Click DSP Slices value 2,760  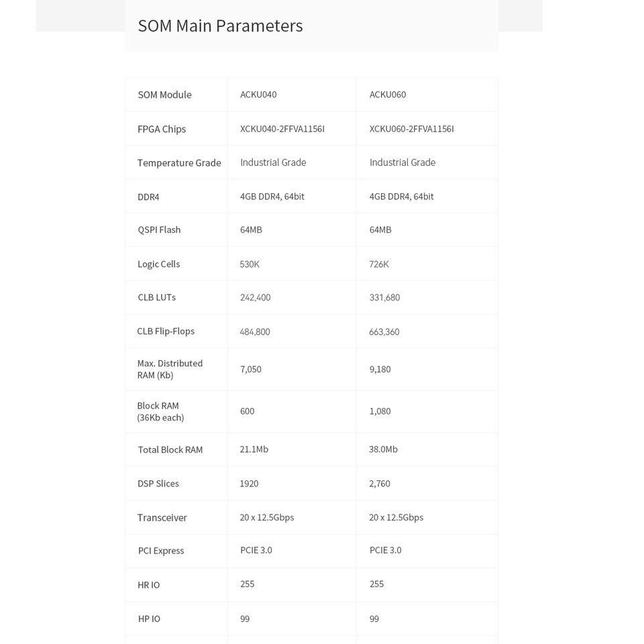tap(380, 484)
